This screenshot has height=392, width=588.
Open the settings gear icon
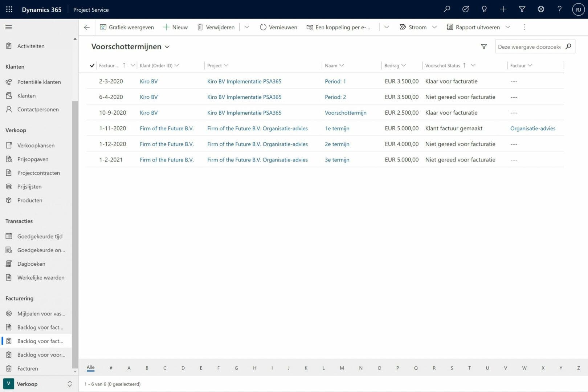[541, 9]
